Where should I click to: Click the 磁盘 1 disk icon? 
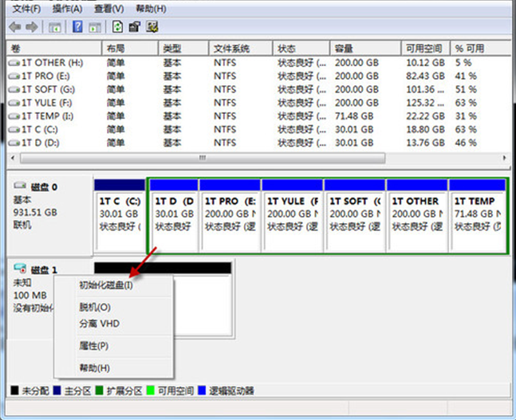pos(21,269)
